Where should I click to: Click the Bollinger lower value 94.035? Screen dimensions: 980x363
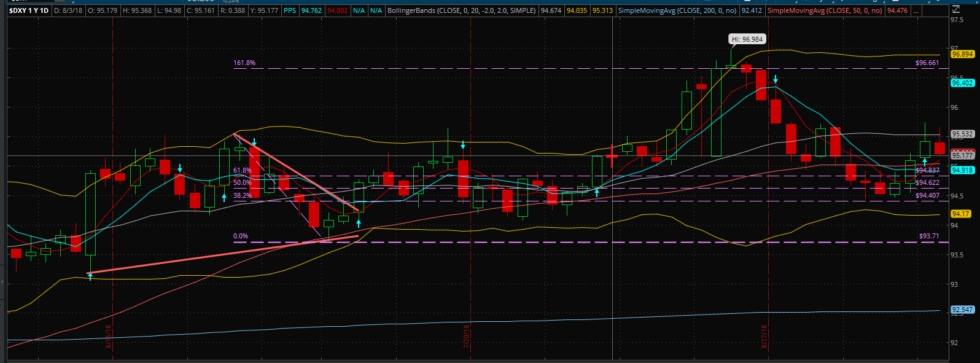tap(577, 10)
